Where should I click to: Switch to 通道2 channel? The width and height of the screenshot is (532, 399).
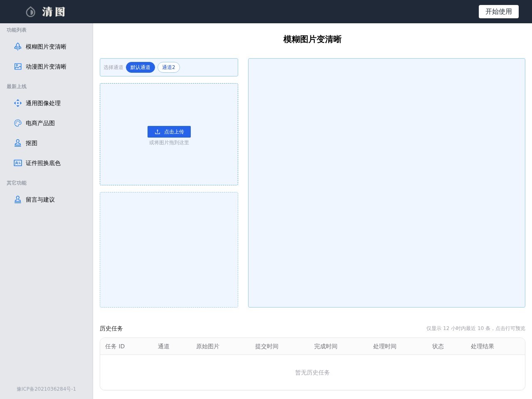coord(169,67)
